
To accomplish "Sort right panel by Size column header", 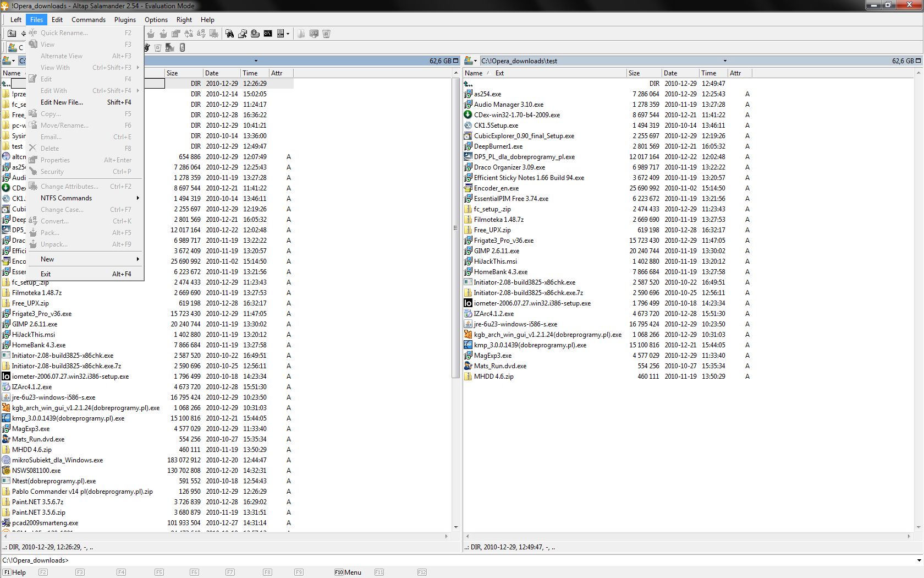I will 643,73.
